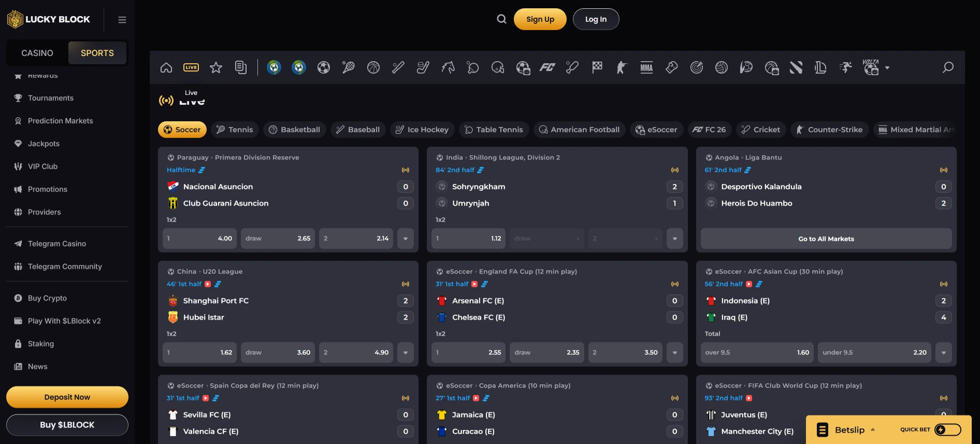This screenshot has width=980, height=444.
Task: Select the baseball bat sport icon
Action: [x=398, y=67]
